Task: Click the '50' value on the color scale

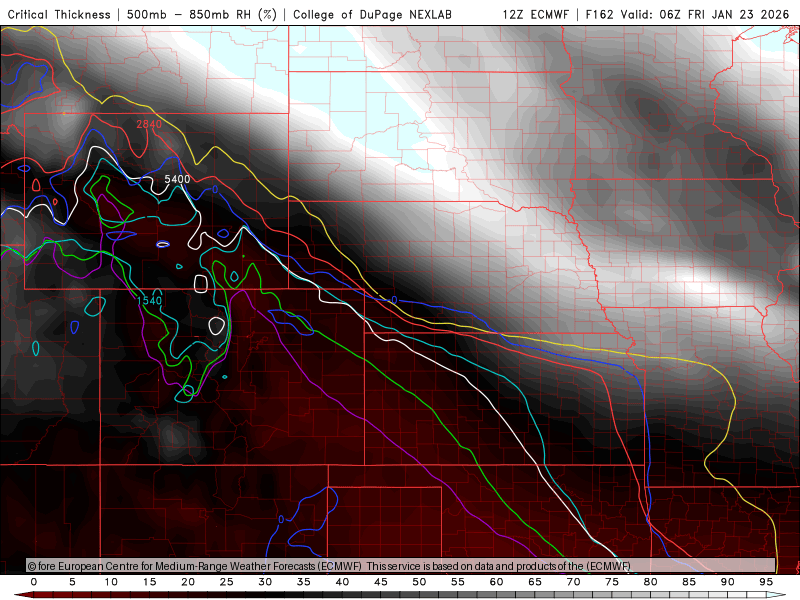Action: 419,582
